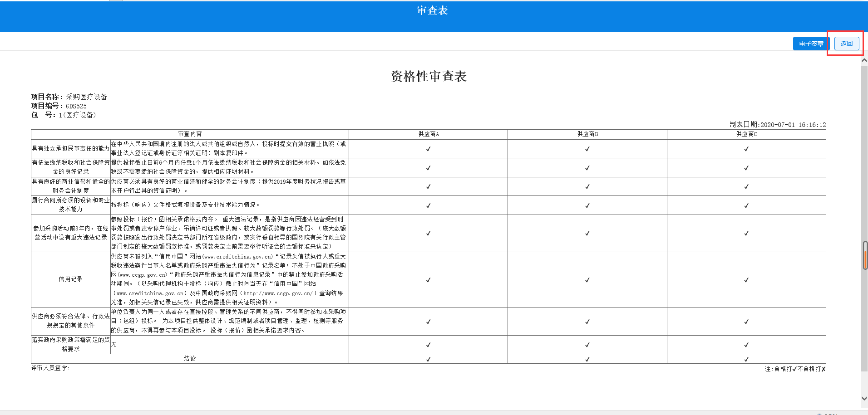Click 供应商A checkmark in 信用记录 row

[x=428, y=280]
